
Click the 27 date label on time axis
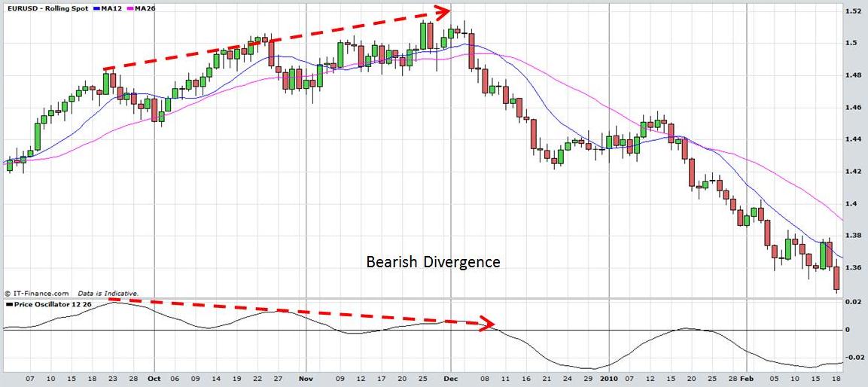point(278,379)
